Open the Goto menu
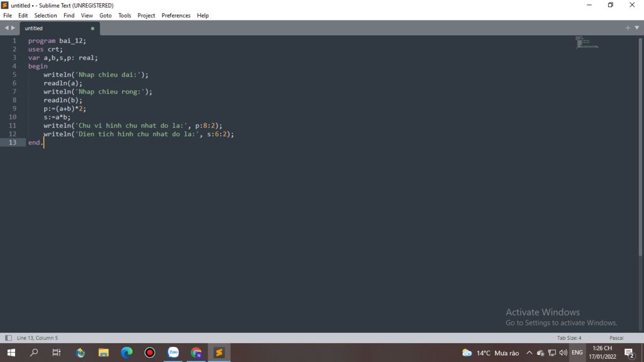Screen dimensions: 644x362 pos(106,16)
